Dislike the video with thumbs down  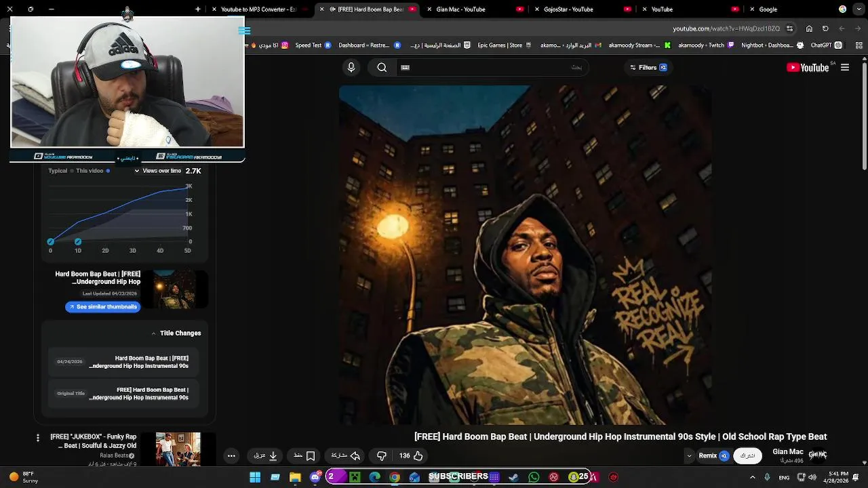(x=382, y=455)
